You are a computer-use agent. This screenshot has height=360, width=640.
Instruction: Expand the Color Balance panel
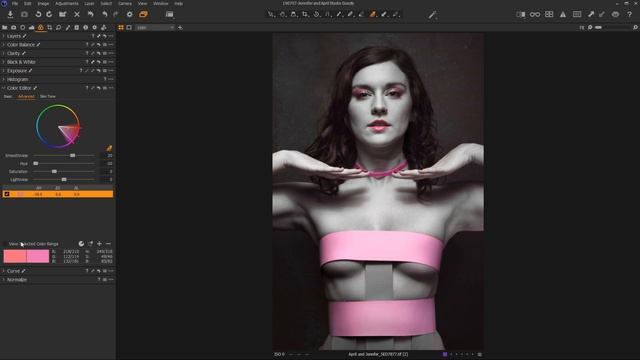4,44
